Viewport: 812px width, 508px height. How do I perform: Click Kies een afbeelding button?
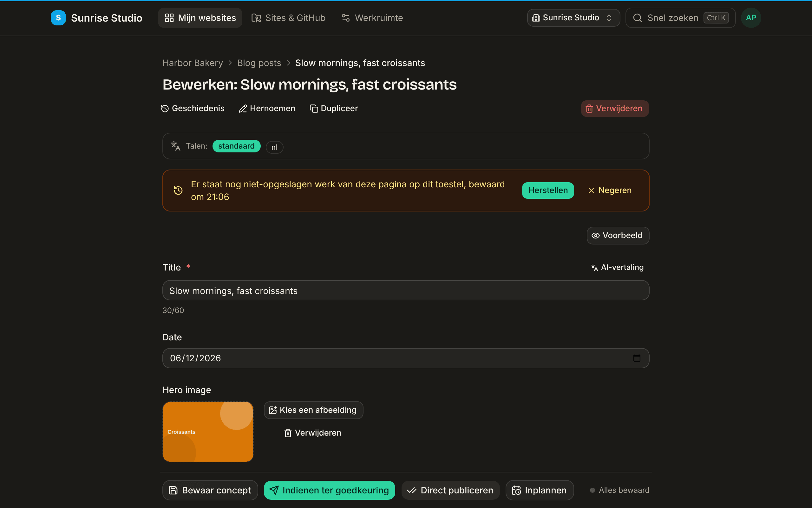coord(313,410)
